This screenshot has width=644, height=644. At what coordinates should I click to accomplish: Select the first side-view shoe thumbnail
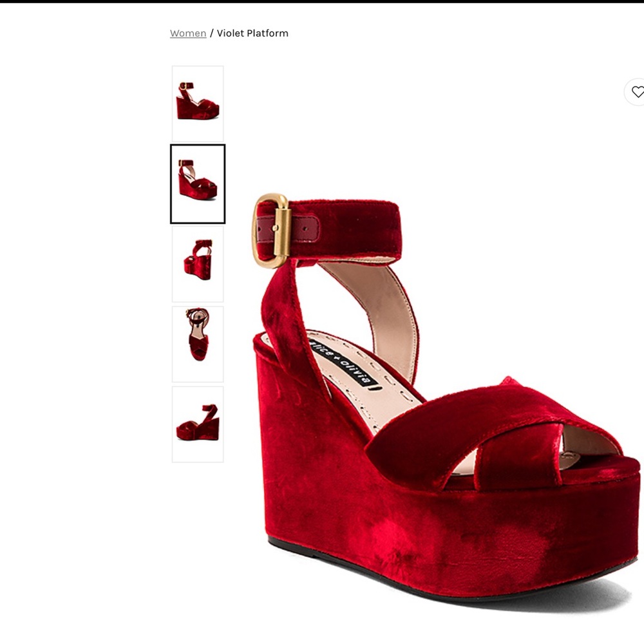198,104
